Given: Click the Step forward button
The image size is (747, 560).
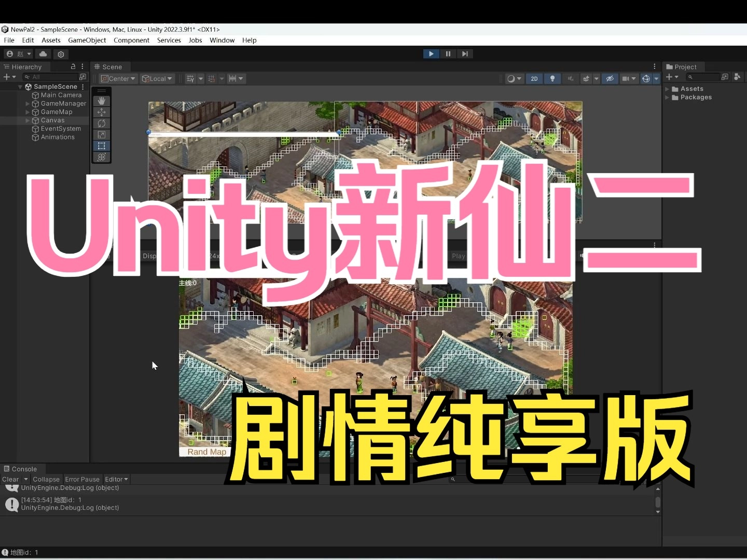Looking at the screenshot, I should tap(465, 54).
